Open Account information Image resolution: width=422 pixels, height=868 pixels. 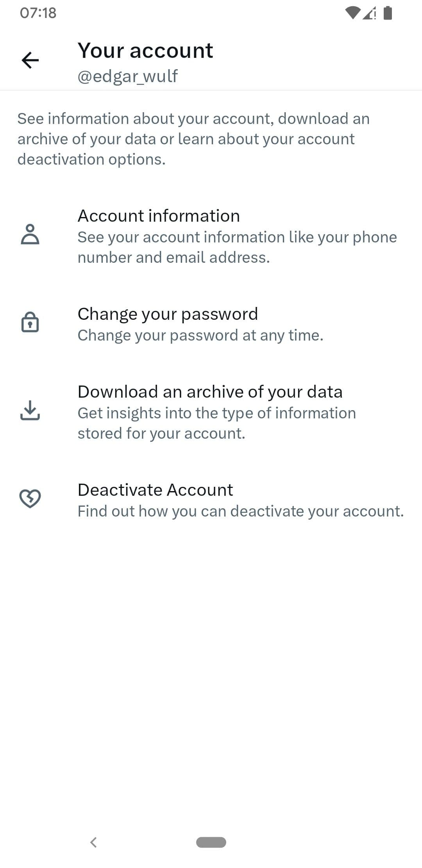pyautogui.click(x=159, y=216)
